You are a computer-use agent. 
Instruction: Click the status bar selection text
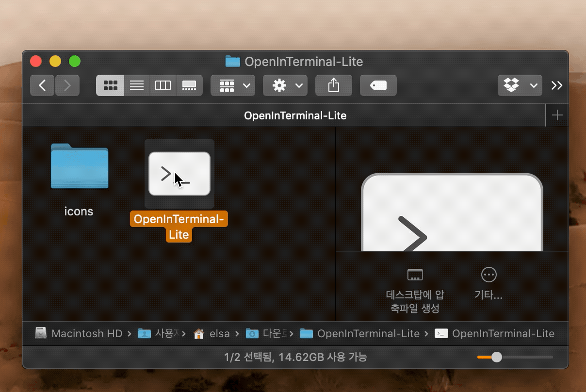coord(295,358)
